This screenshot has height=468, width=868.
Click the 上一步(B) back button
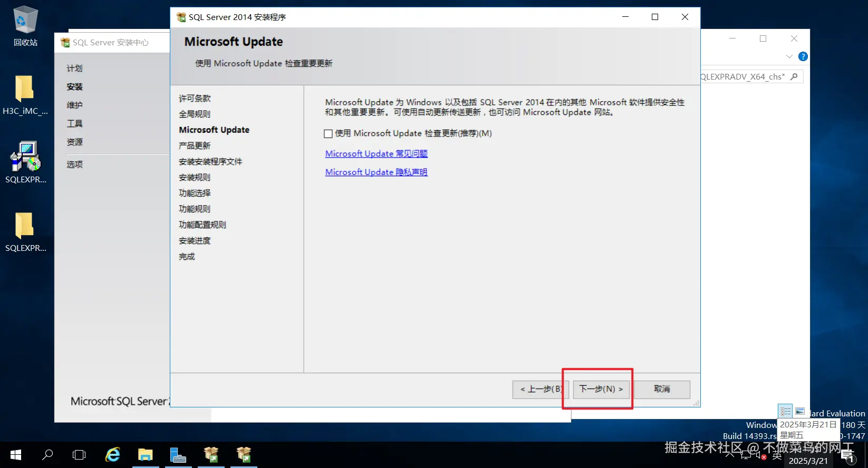541,389
